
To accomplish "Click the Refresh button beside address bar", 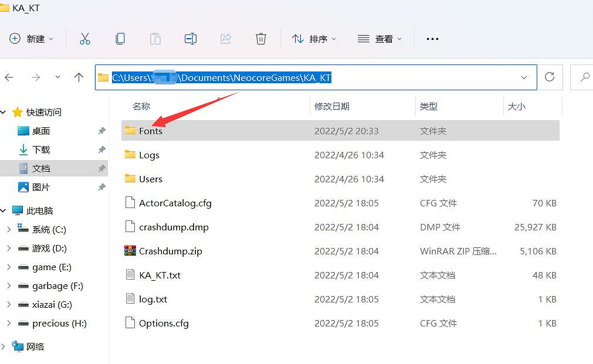I will pos(550,77).
